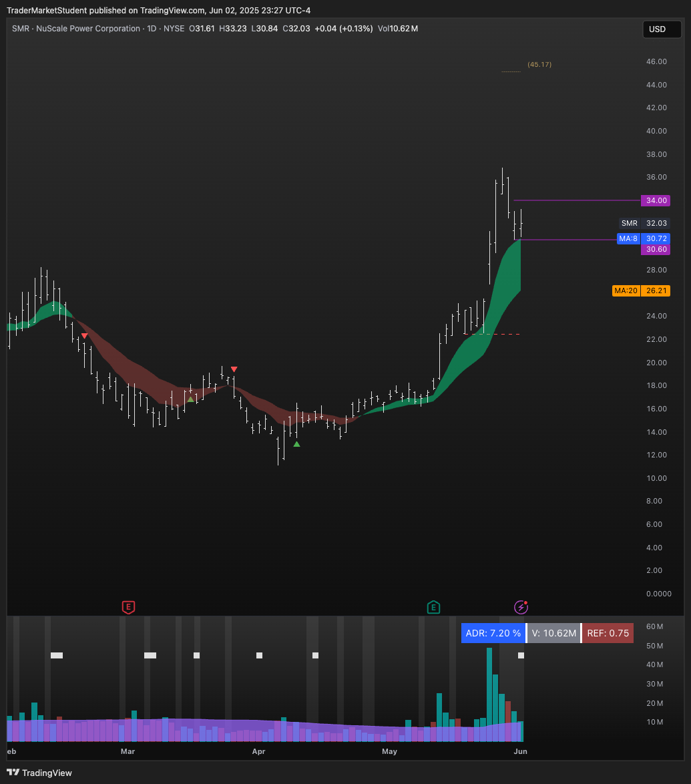
Task: Click the purple 30.60 price label
Action: coord(656,250)
